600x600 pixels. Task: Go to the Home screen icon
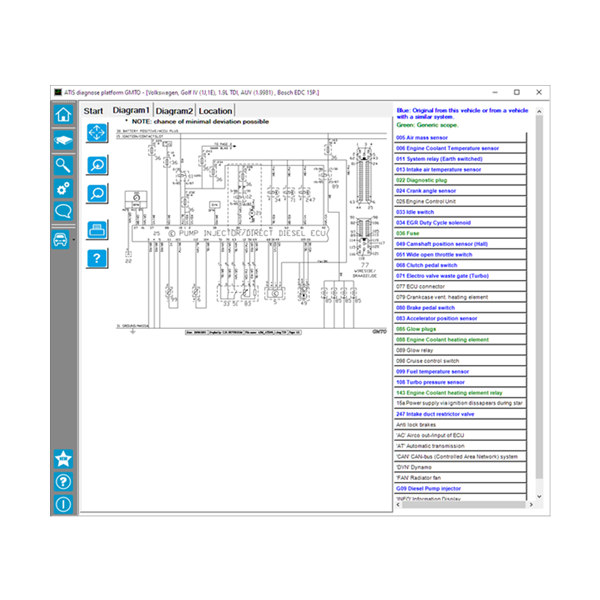click(x=63, y=114)
